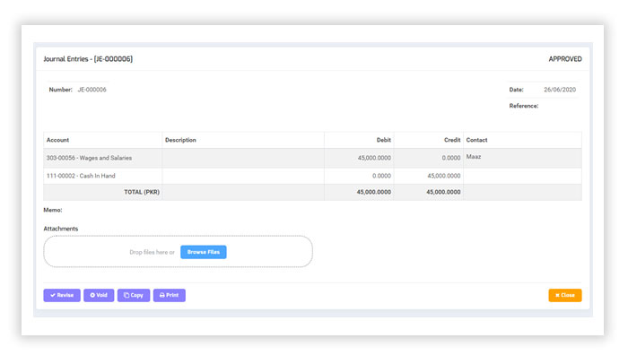Click the Revise button

(x=62, y=295)
